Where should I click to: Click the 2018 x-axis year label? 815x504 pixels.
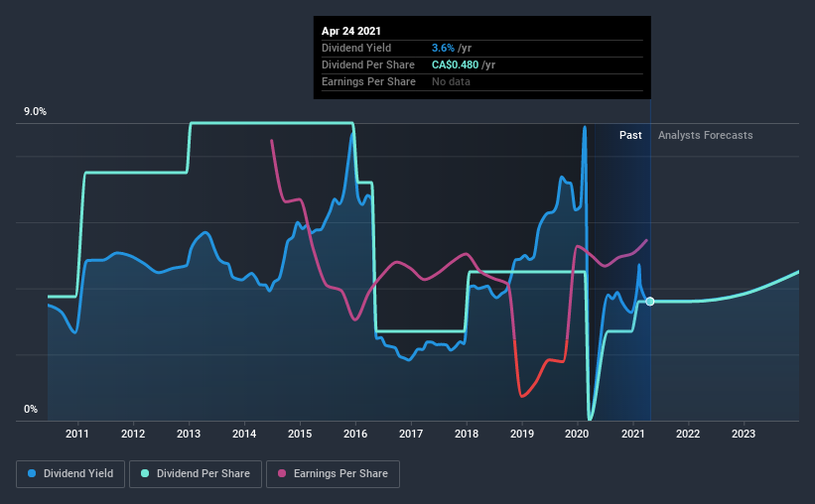tap(467, 434)
